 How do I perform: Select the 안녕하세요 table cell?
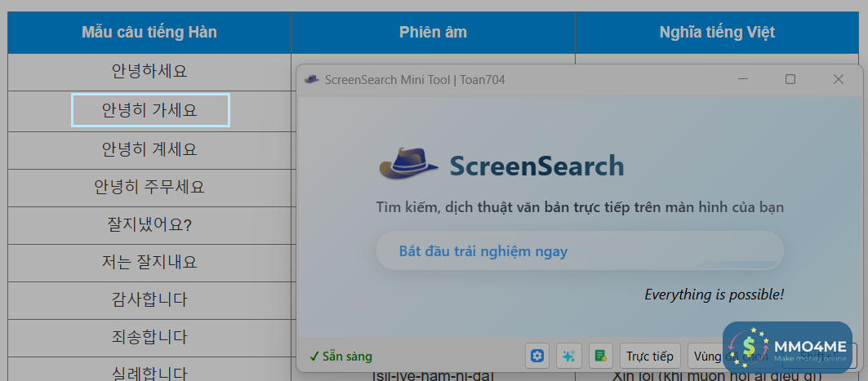(149, 72)
